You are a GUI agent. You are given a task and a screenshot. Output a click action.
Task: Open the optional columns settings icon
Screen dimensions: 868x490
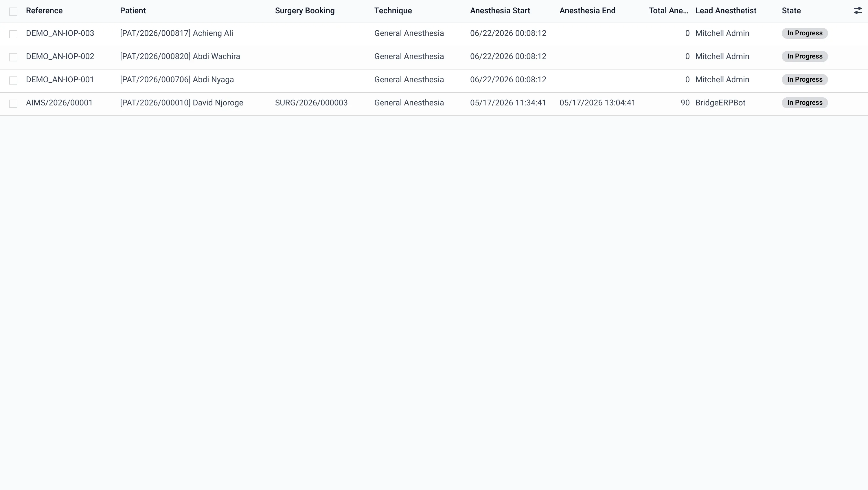coord(858,11)
